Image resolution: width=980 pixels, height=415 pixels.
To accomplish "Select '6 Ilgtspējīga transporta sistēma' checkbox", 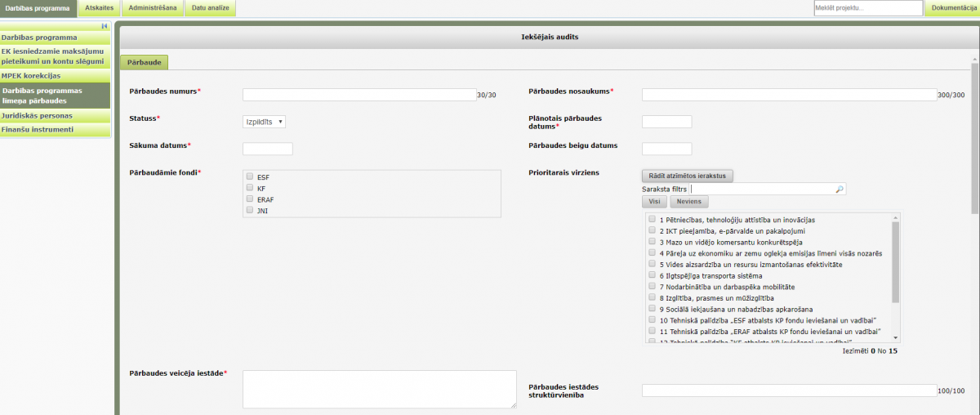I will (652, 275).
